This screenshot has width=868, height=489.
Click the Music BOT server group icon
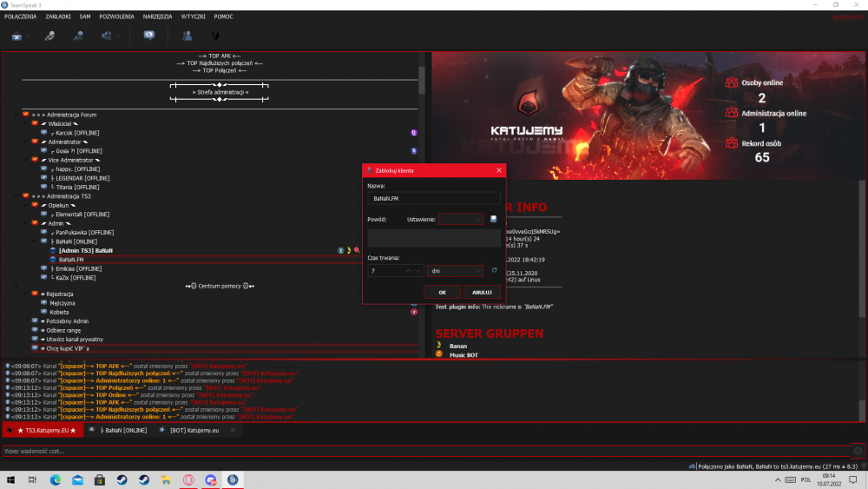(439, 354)
